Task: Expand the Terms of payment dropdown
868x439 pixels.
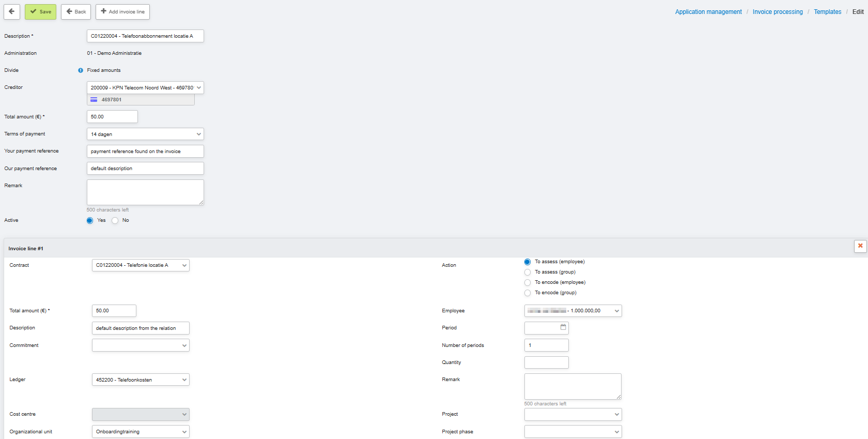Action: [145, 134]
